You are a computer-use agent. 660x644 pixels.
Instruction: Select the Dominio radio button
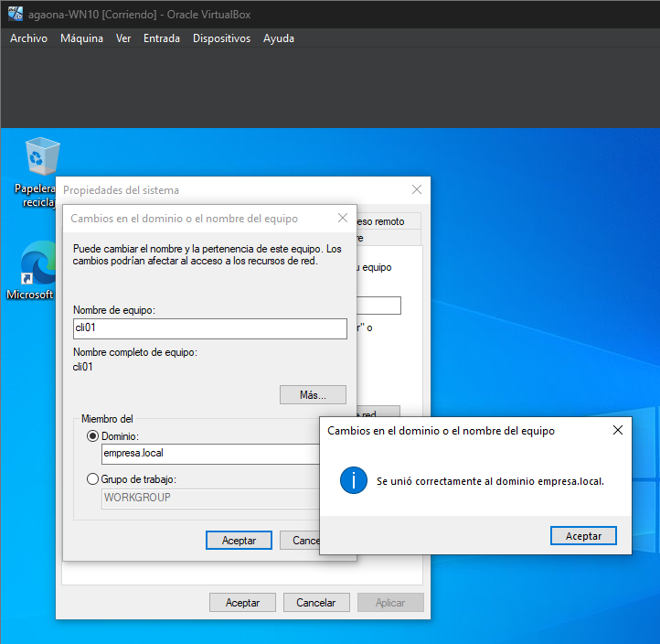[92, 436]
